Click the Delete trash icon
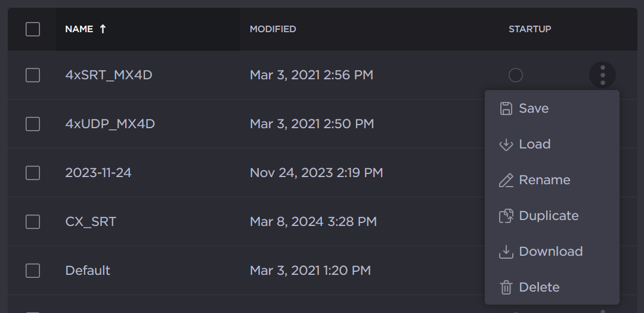The height and width of the screenshot is (313, 644). pos(506,287)
